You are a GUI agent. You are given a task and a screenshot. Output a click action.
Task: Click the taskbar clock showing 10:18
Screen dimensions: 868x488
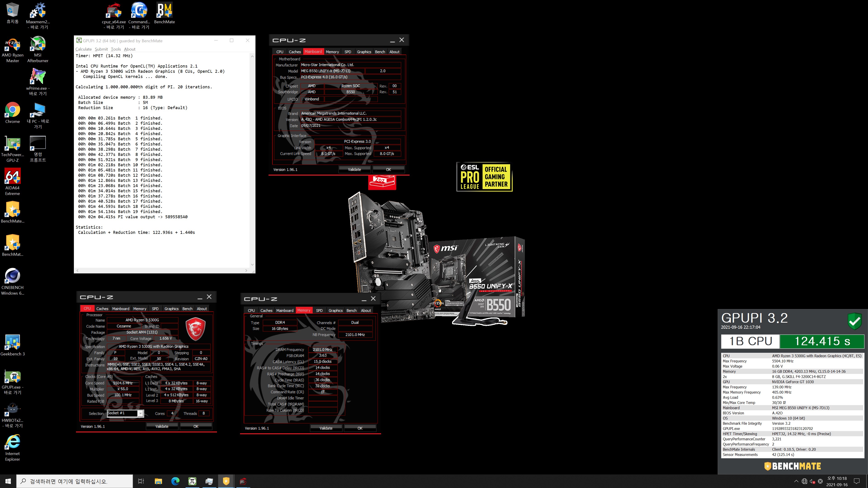tap(837, 481)
